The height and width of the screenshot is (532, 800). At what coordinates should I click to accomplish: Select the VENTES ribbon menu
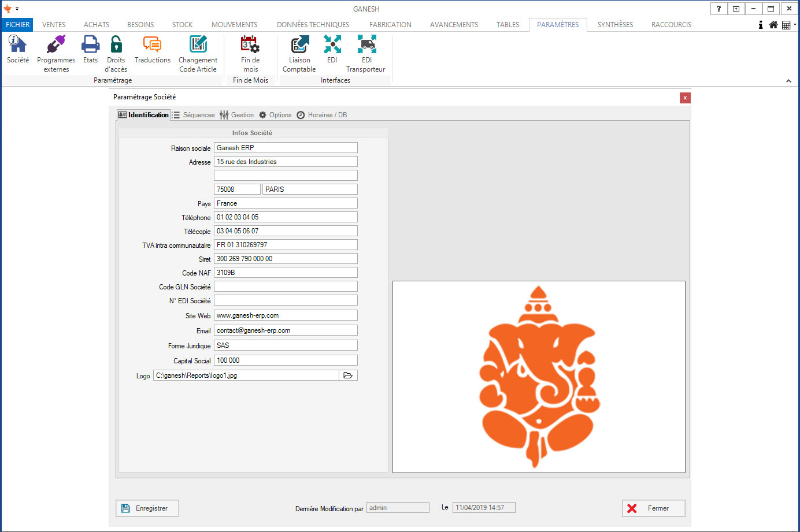[x=54, y=25]
